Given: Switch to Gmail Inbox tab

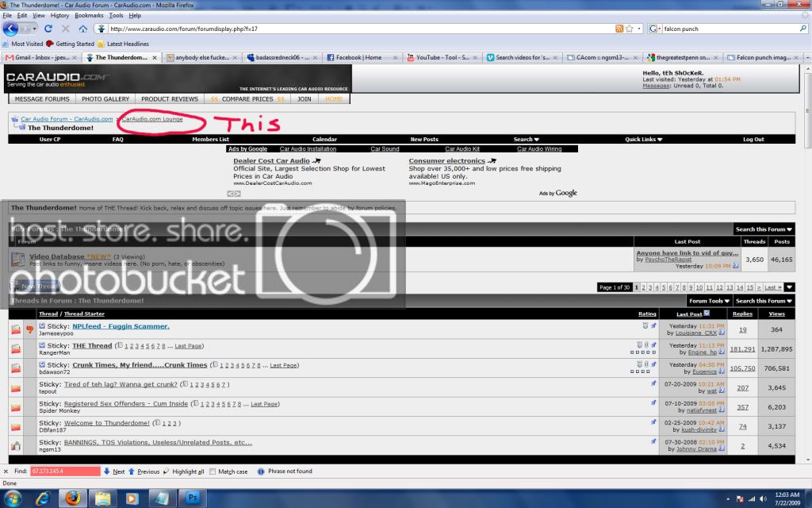Looking at the screenshot, I should tap(41, 57).
